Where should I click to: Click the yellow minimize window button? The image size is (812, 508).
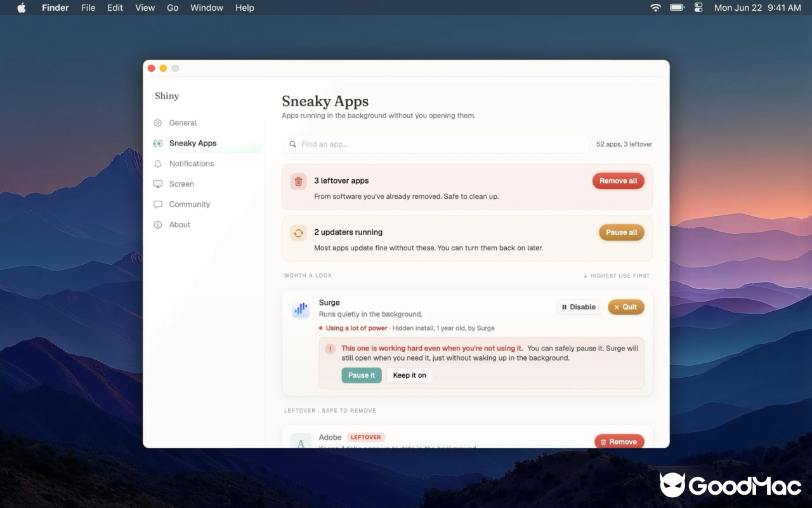tap(163, 68)
